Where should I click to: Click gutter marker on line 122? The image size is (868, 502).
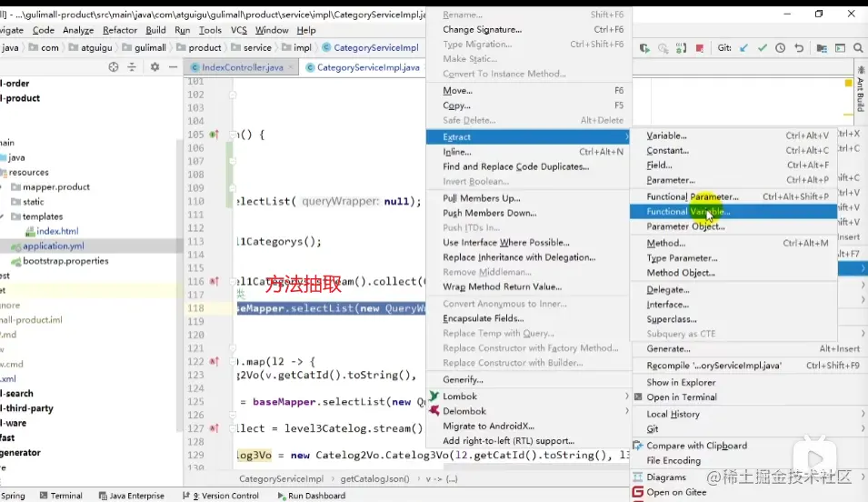point(214,361)
